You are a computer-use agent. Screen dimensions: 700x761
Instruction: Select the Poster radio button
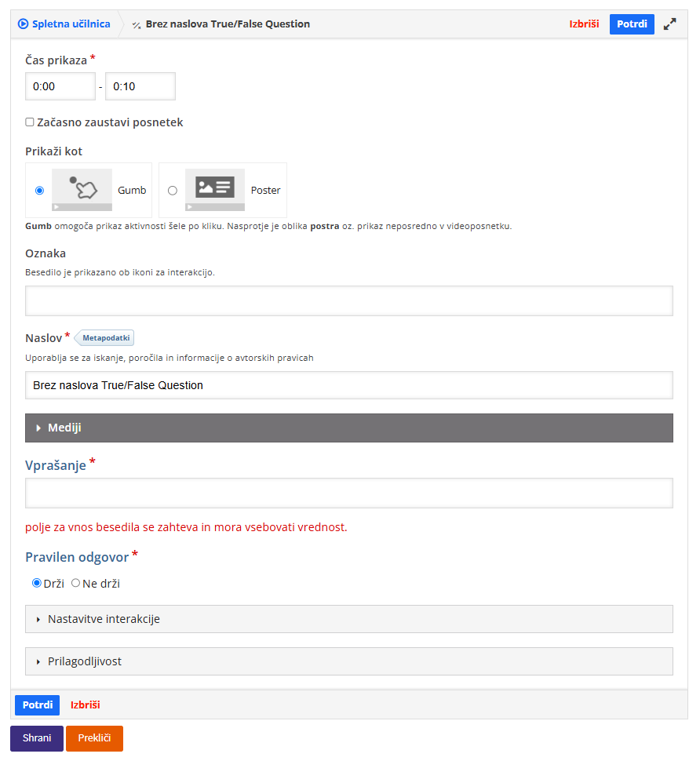(x=173, y=191)
